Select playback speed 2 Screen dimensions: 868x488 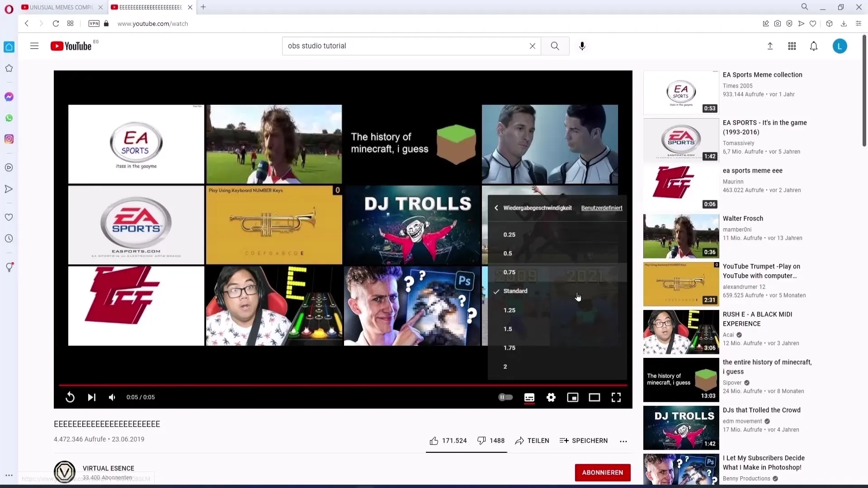tap(557, 366)
